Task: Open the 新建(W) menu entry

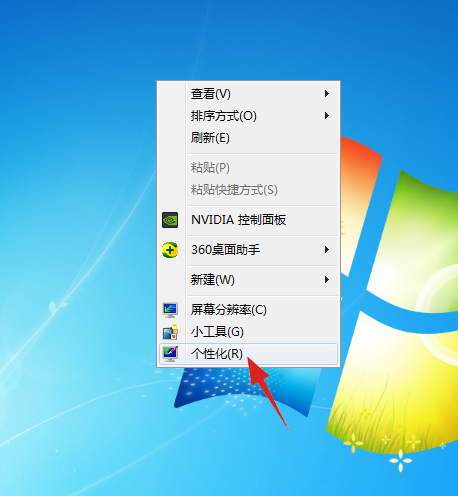Action: pos(248,280)
